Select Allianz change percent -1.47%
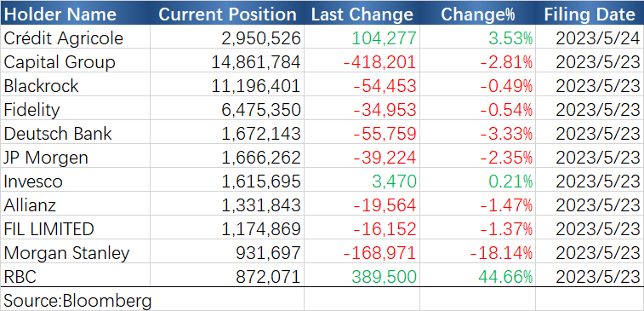The width and height of the screenshot is (644, 311). tap(477, 204)
